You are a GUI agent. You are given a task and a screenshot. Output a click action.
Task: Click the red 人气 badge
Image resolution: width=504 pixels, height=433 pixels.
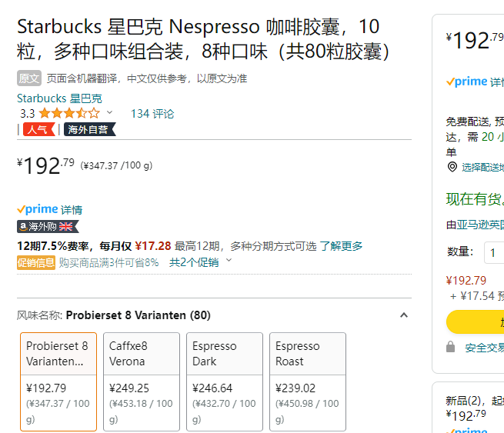click(x=38, y=129)
